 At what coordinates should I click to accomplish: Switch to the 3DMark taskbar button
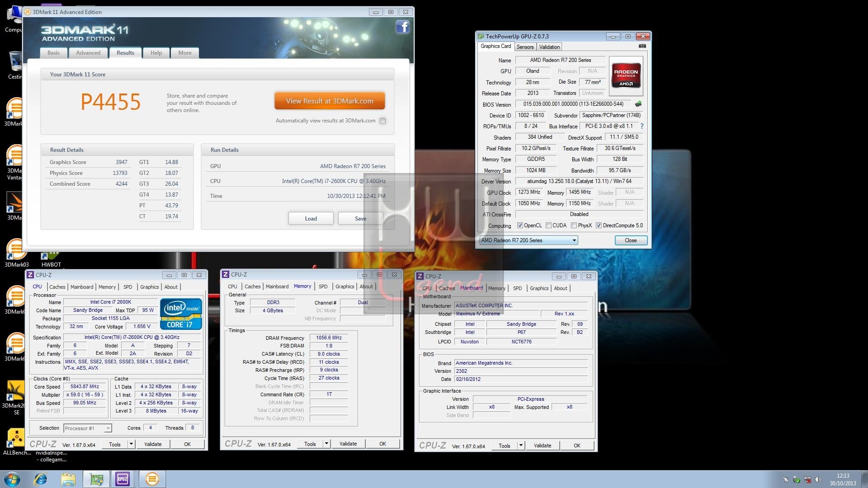pyautogui.click(x=152, y=479)
